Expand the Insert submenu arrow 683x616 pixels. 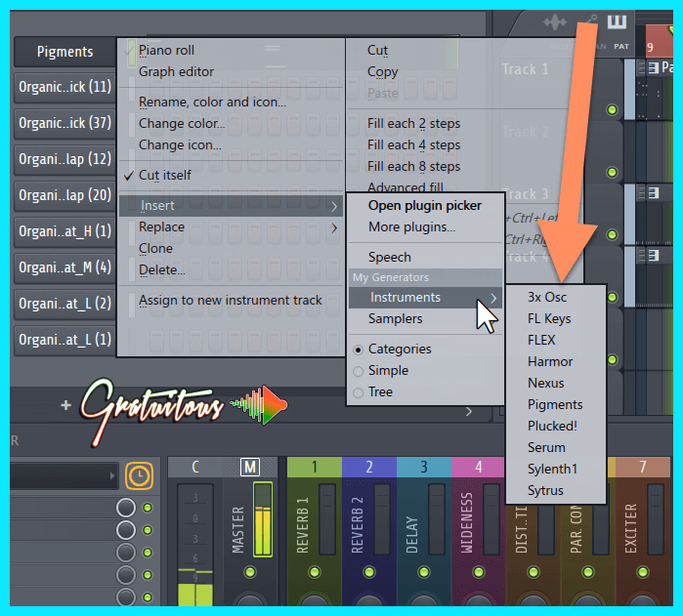tap(334, 206)
